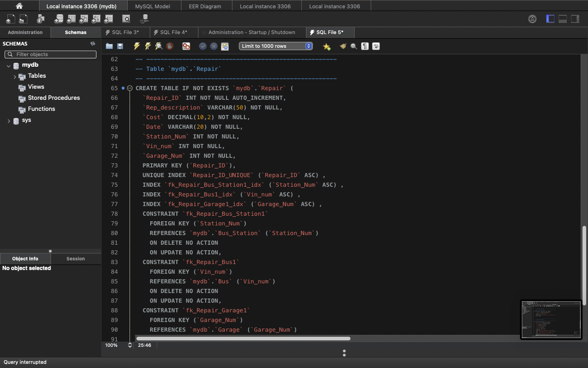Image resolution: width=588 pixels, height=368 pixels.
Task: Click the reconnect to DBMS icon
Action: click(145, 19)
